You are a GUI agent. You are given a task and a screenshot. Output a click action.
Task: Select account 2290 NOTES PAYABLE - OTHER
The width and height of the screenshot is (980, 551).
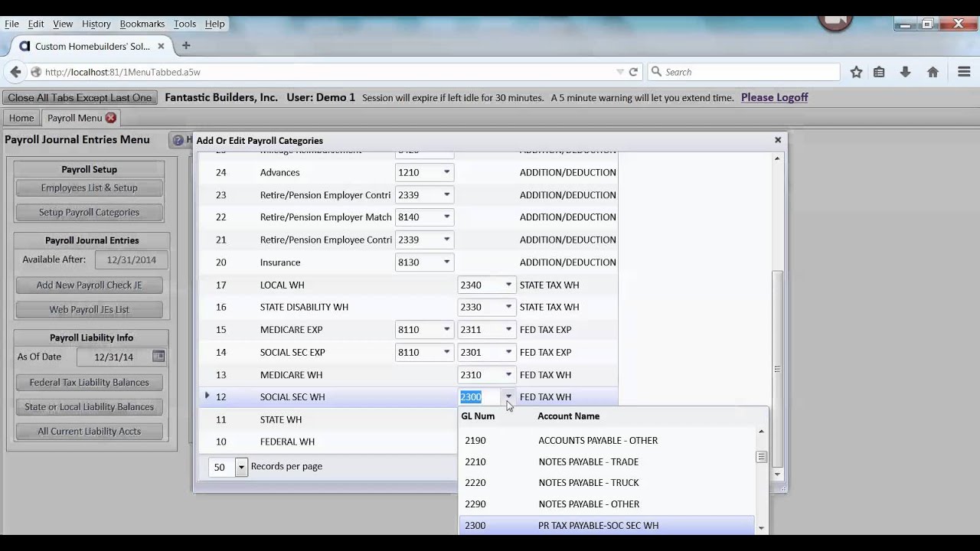606,504
